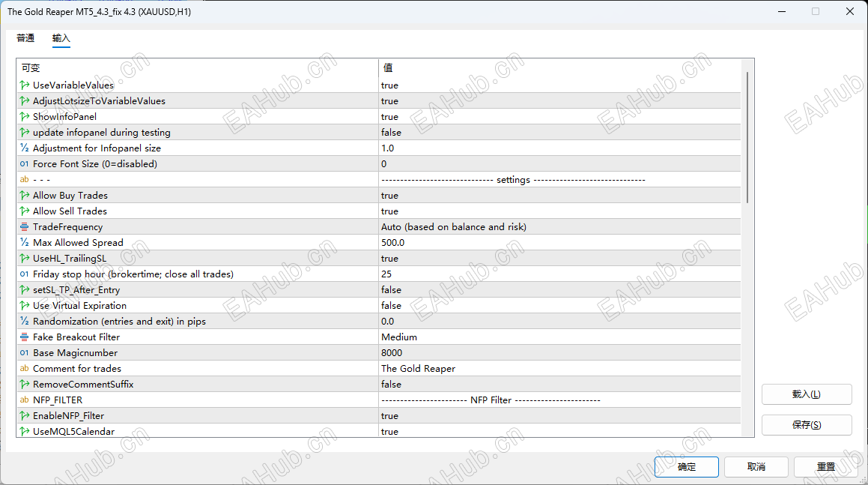Click the ab icon beside NFP_FILTER

[25, 400]
